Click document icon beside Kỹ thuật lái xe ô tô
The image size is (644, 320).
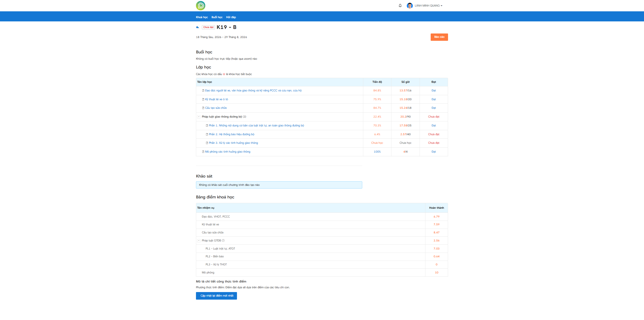click(203, 99)
